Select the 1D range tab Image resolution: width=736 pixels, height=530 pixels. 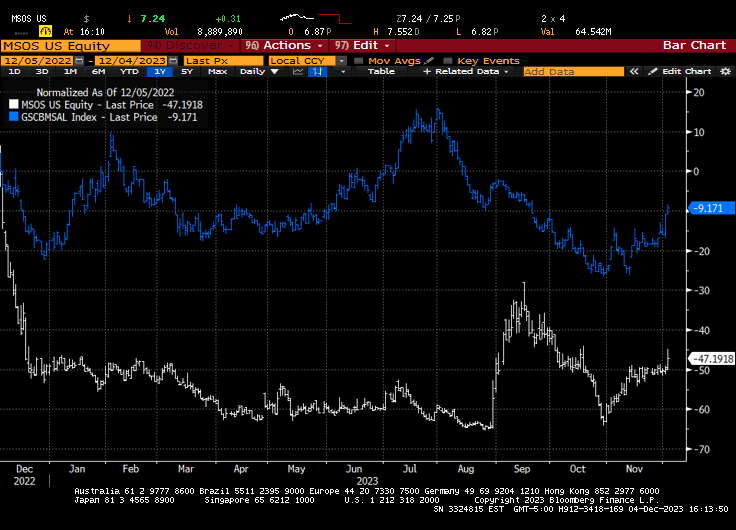click(15, 71)
